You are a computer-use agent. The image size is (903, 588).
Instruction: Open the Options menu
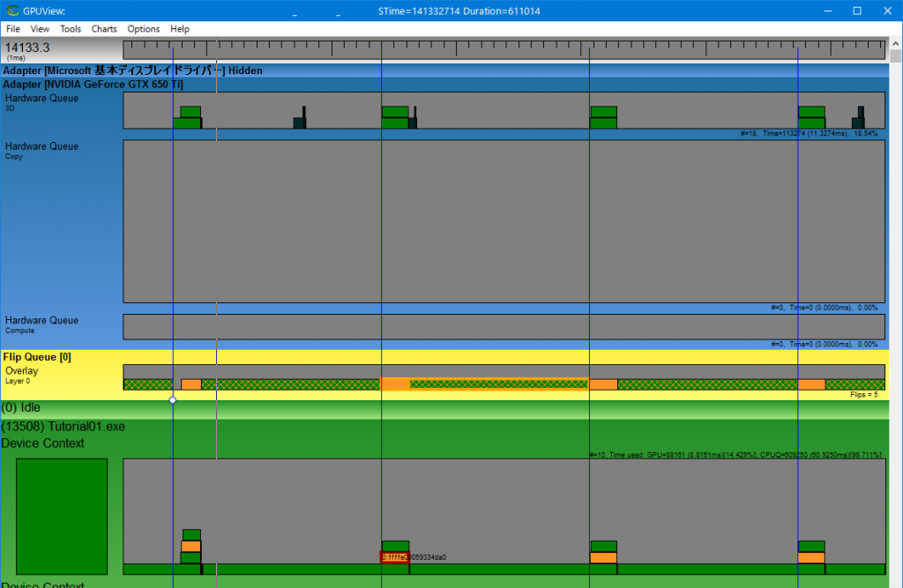tap(144, 29)
